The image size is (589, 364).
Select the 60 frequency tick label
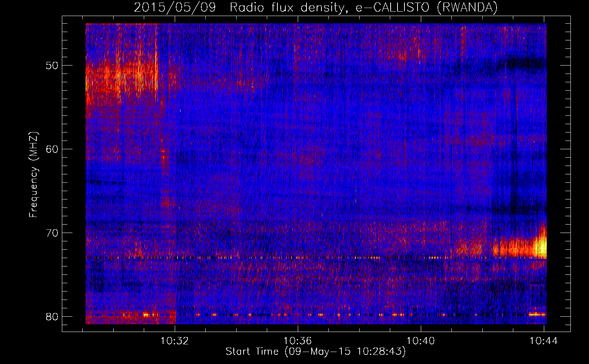pyautogui.click(x=52, y=149)
